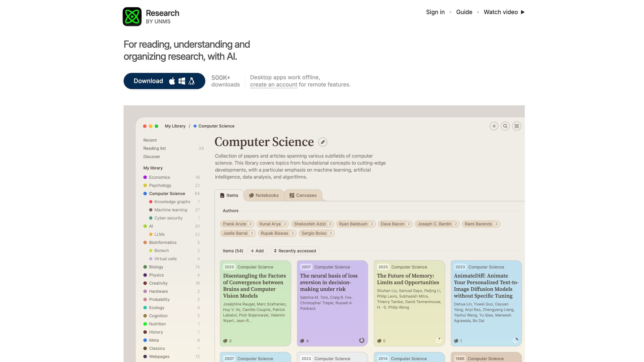Click the Watch video link
The width and height of the screenshot is (644, 362).
pos(504,12)
